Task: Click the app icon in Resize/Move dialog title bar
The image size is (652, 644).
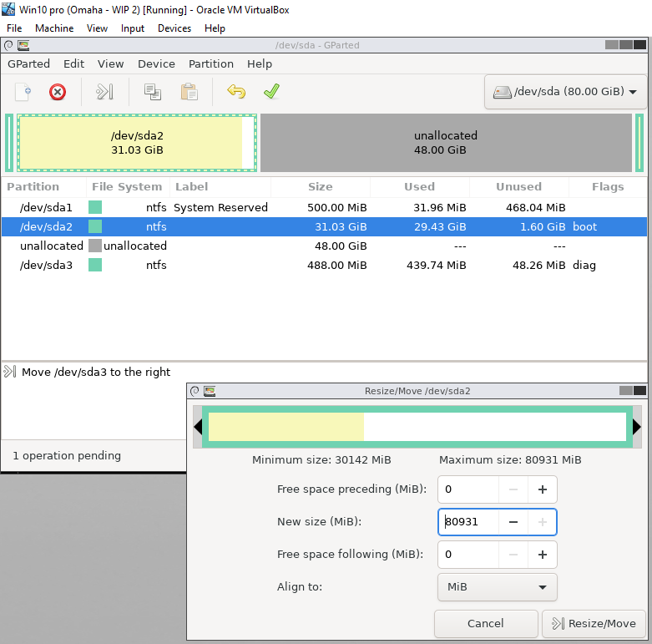Action: click(x=210, y=391)
